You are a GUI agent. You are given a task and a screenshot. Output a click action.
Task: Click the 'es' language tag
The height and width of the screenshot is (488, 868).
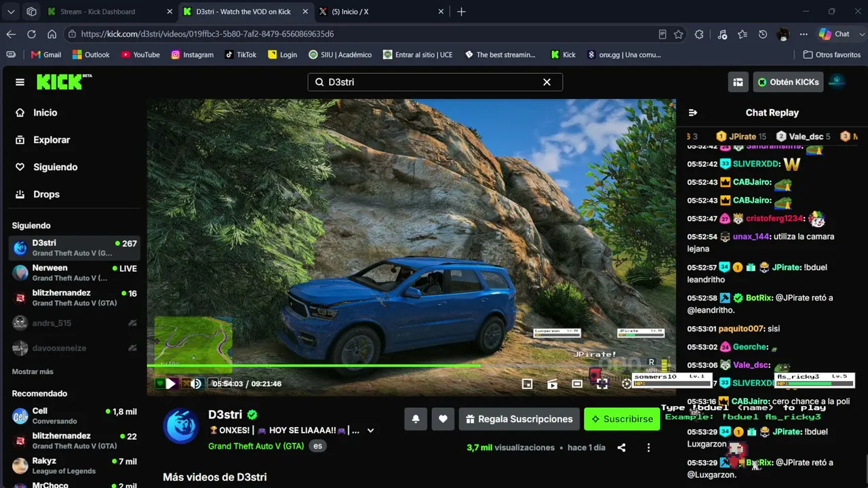pos(317,446)
